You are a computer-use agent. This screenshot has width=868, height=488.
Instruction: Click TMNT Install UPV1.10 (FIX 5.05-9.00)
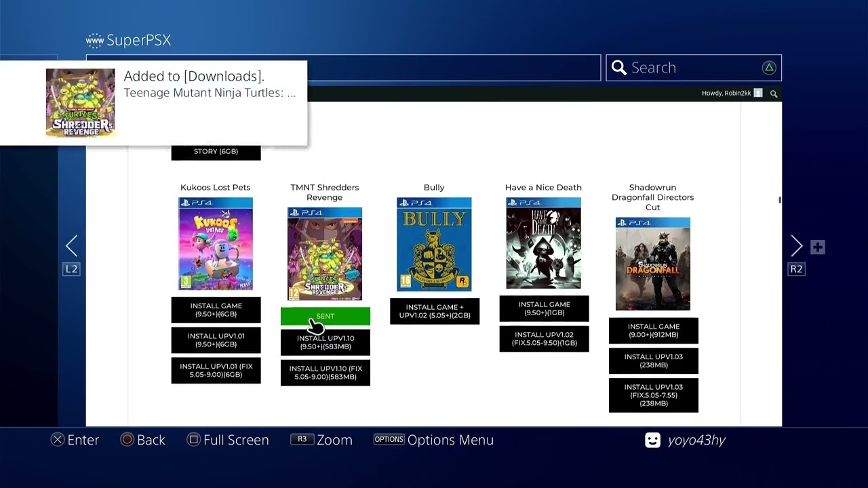coord(325,373)
